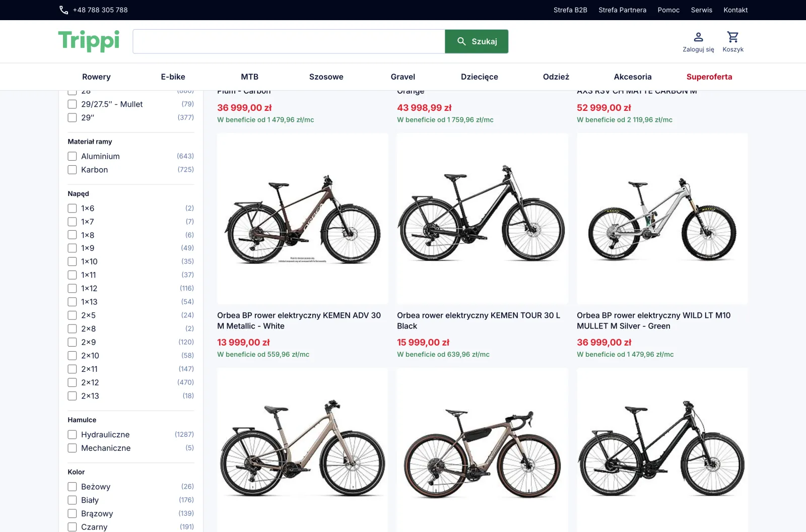This screenshot has height=532, width=806.
Task: Open the MTB category
Action: coord(249,77)
